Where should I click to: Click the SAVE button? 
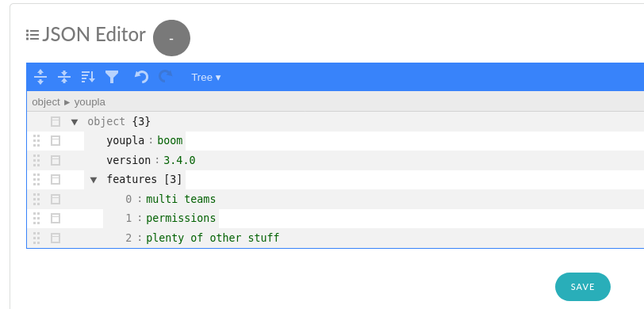pos(583,287)
